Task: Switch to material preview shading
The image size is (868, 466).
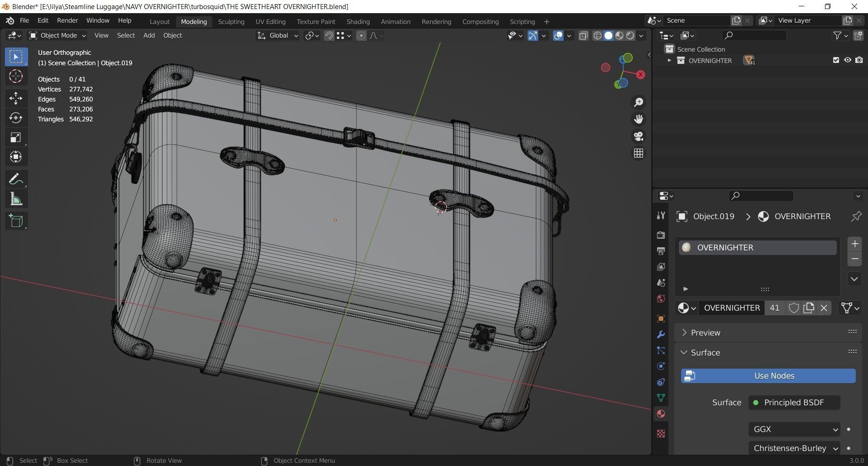Action: pyautogui.click(x=619, y=35)
